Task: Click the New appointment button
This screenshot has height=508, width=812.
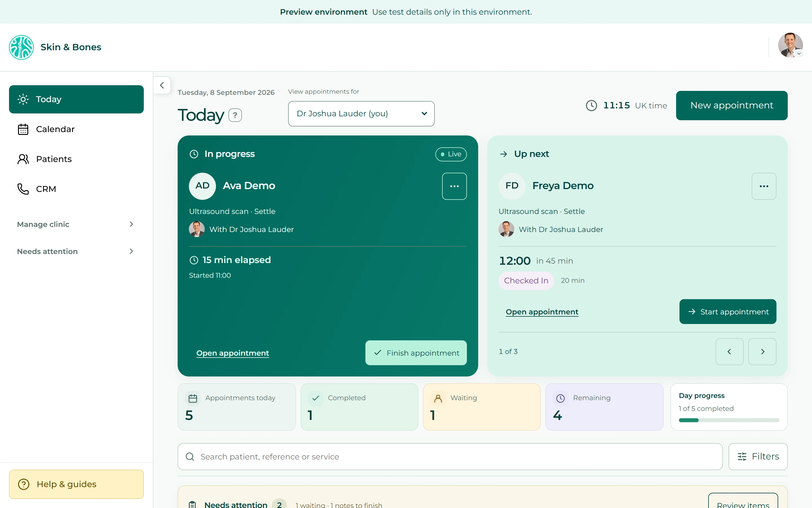Action: tap(731, 106)
